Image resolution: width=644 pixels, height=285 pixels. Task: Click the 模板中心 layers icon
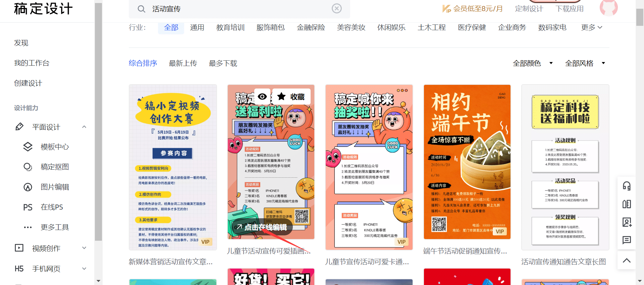[x=28, y=147]
